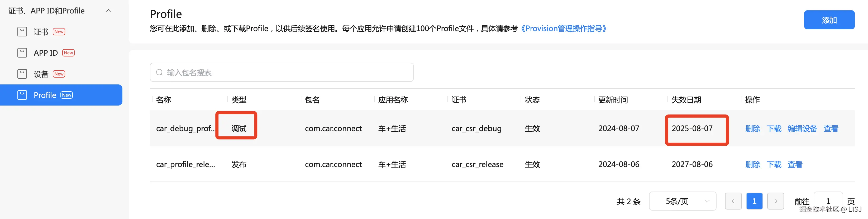
Task: Open the 5条/页 page size dropdown
Action: (682, 201)
